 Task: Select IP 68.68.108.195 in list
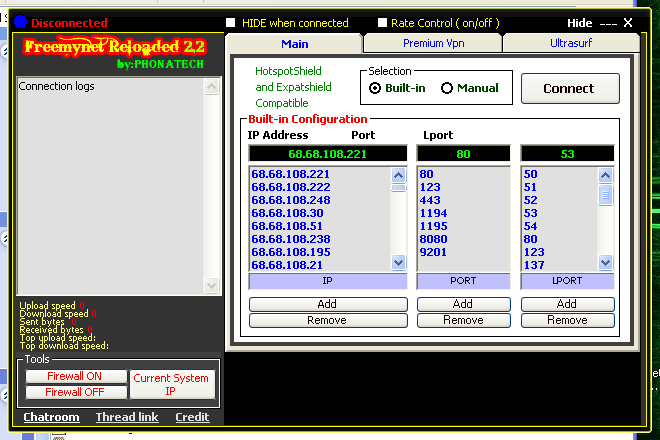(x=290, y=252)
